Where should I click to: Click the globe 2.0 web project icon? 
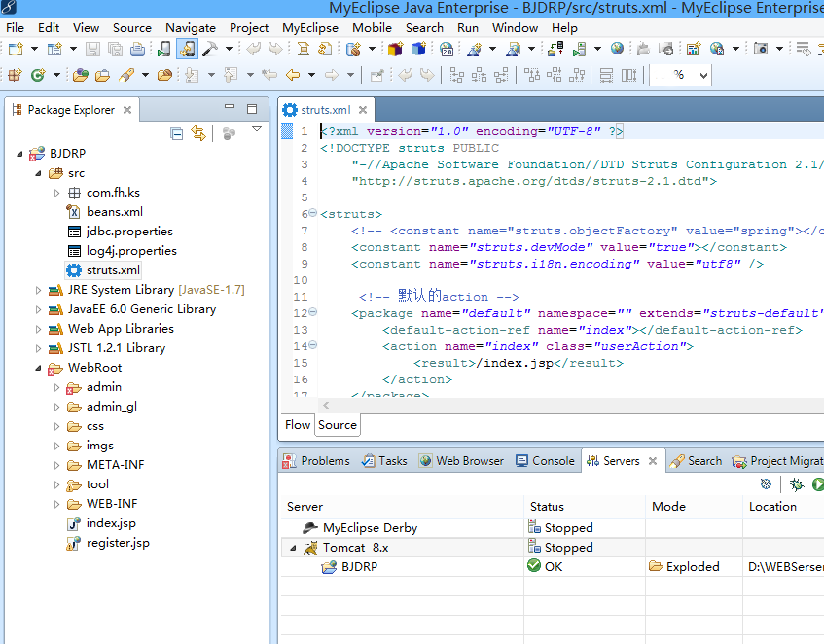coord(447,49)
